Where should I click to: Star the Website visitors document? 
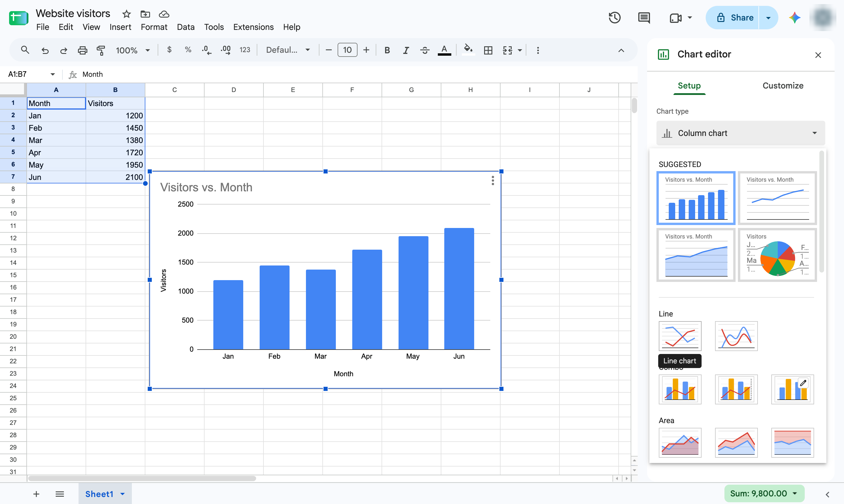(126, 14)
